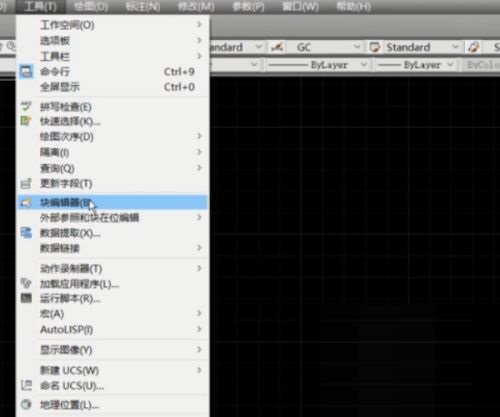Screen dimensions: 500x417
Task: Open the 帮助(H) menu
Action: pyautogui.click(x=353, y=6)
